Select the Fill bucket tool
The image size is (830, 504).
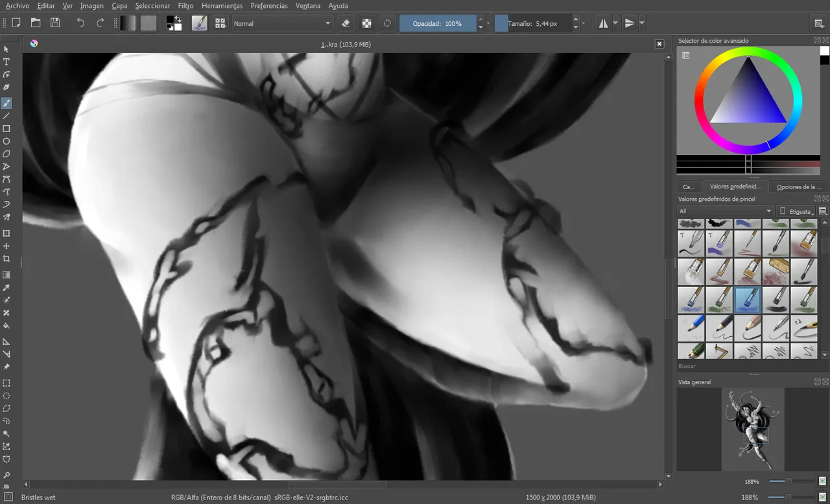[x=6, y=326]
